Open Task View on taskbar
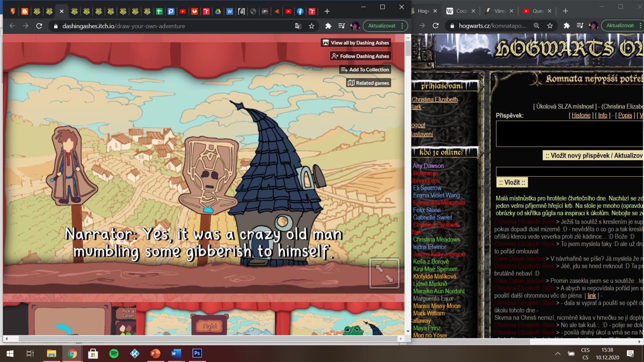This screenshot has height=362, width=644. (x=30, y=354)
